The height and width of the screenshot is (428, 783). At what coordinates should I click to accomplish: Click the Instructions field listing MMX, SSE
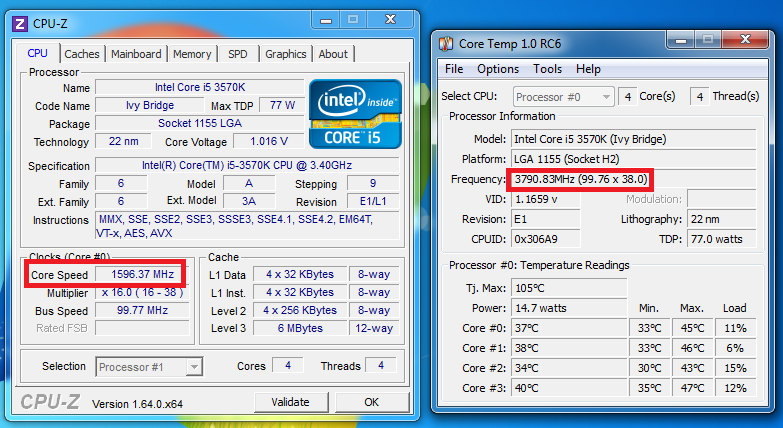pos(247,226)
